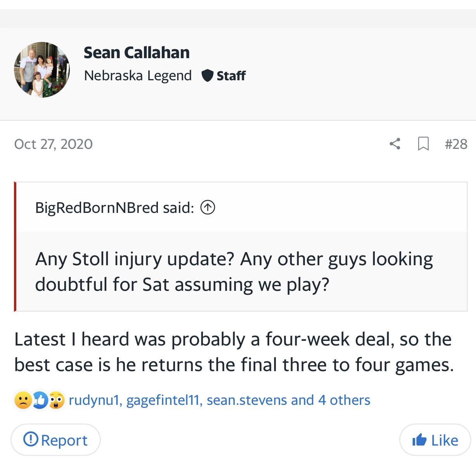
Task: Click the astonished face reaction emoji
Action: pyautogui.click(x=57, y=400)
